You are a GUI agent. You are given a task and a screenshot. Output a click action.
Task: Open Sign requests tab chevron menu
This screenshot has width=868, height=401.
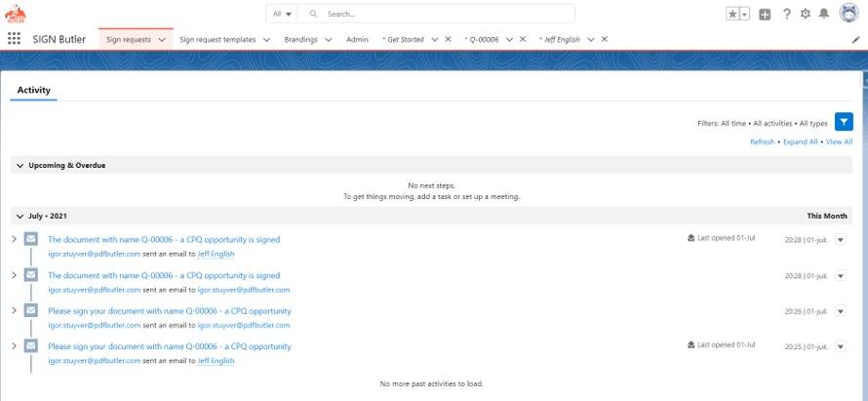(x=162, y=40)
